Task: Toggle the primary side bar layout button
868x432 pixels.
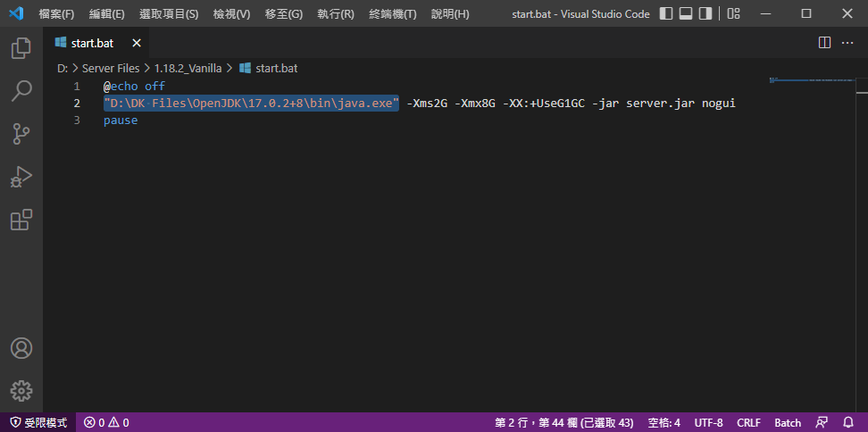Action: point(666,13)
